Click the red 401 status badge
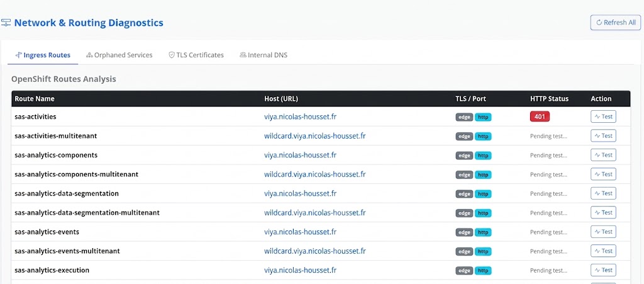Viewport: 644px width, 284px height. coord(540,116)
